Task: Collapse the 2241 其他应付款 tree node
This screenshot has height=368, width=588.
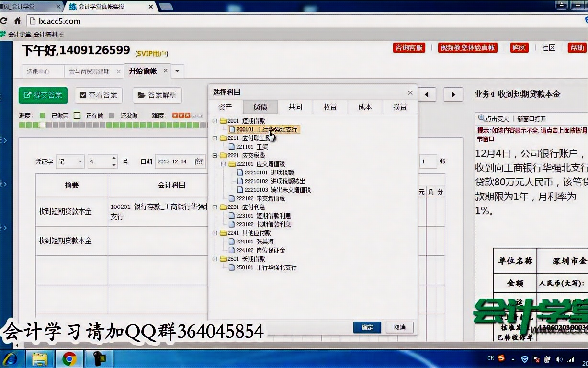Action: [214, 233]
